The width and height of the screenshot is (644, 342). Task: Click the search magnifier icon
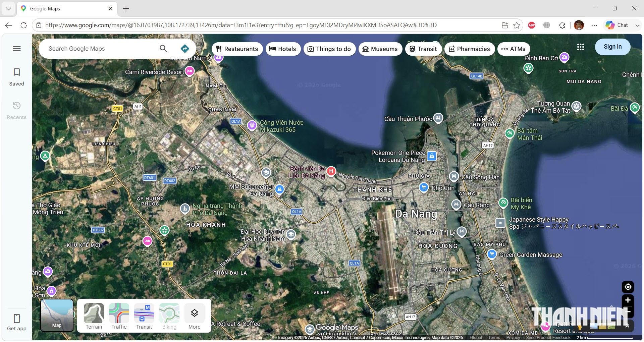point(163,49)
